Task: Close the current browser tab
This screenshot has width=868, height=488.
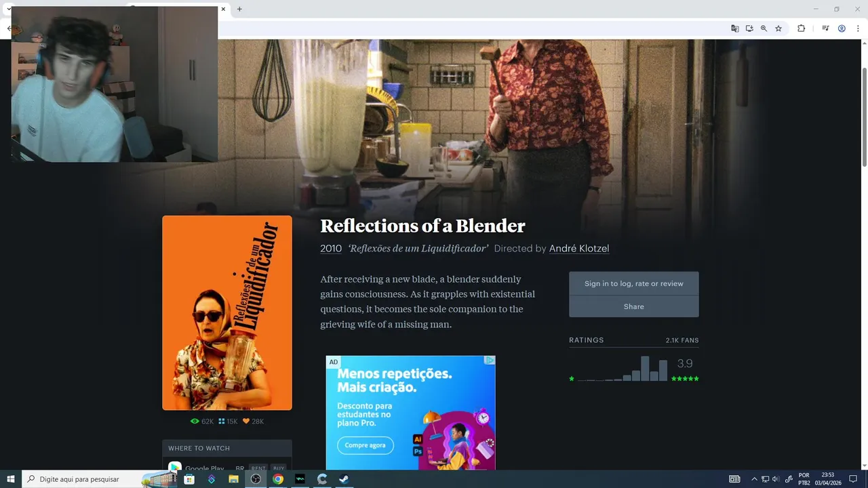Action: point(224,9)
